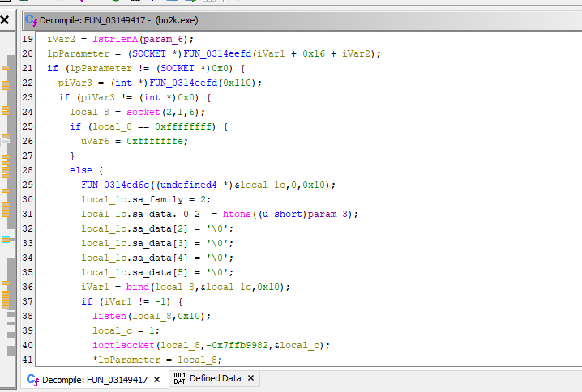Select the Decompile: FUN_03149417 bottom tab
Screen dimensions: 582x392
94,379
